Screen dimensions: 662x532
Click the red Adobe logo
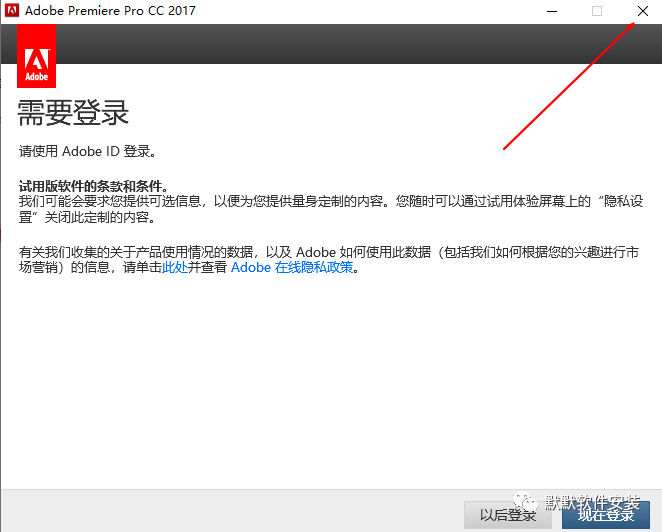(x=37, y=56)
